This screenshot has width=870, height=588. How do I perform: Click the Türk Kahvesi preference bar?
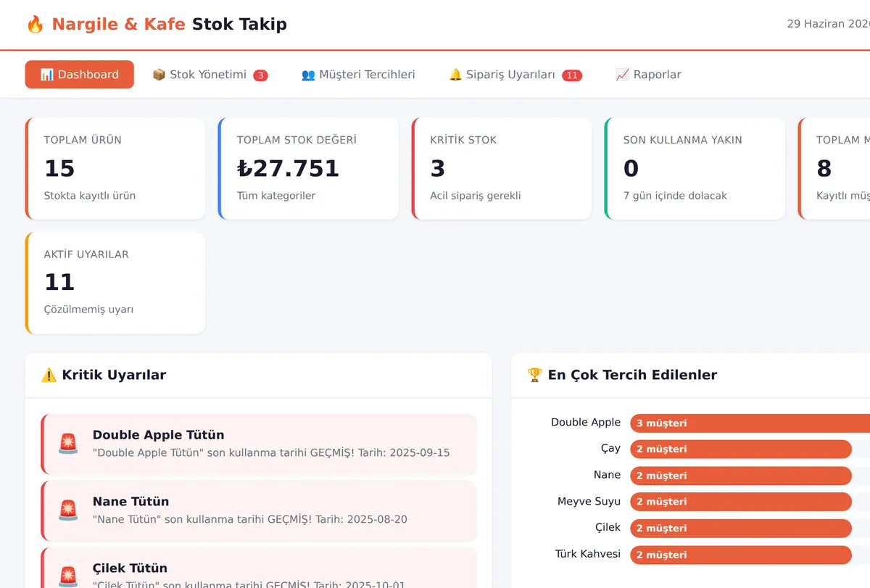tap(740, 555)
